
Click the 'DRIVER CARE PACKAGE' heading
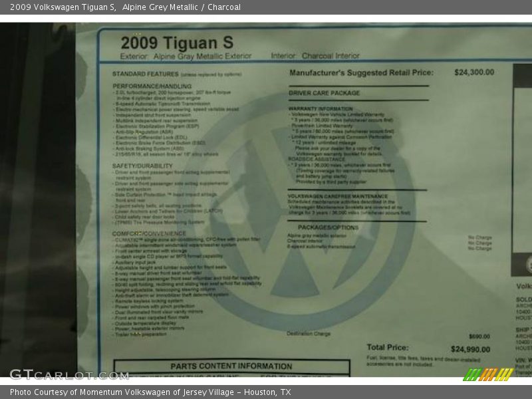324,93
